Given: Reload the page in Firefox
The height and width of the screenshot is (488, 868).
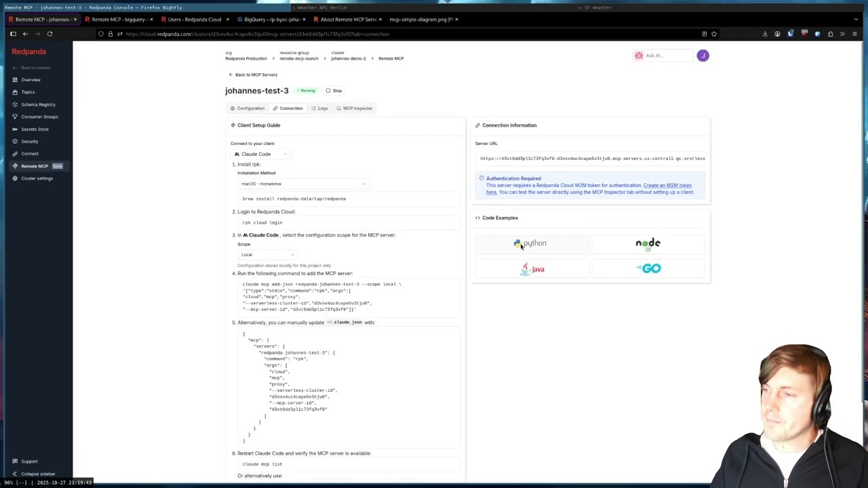Looking at the screenshot, I should pos(50,34).
